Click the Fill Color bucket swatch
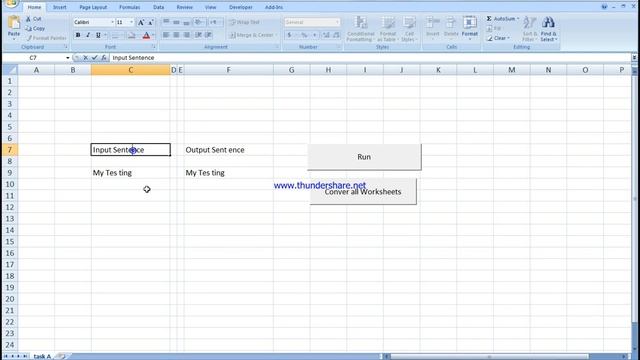Image resolution: width=640 pixels, height=360 pixels. point(131,36)
